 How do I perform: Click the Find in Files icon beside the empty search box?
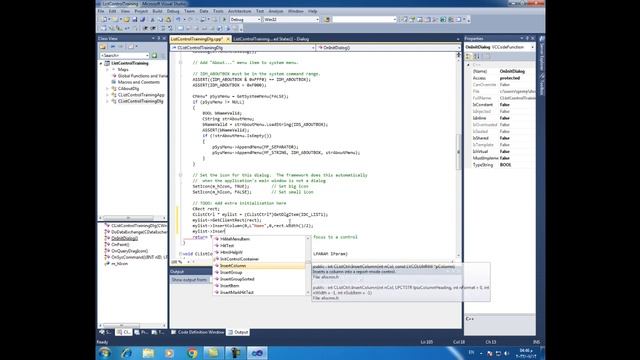327,20
